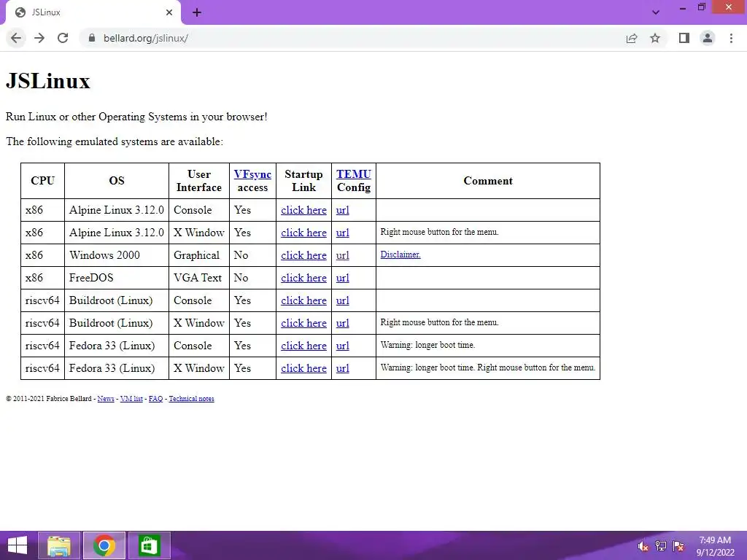747x560 pixels.
Task: Open the url config for Fedora X Window
Action: (343, 368)
